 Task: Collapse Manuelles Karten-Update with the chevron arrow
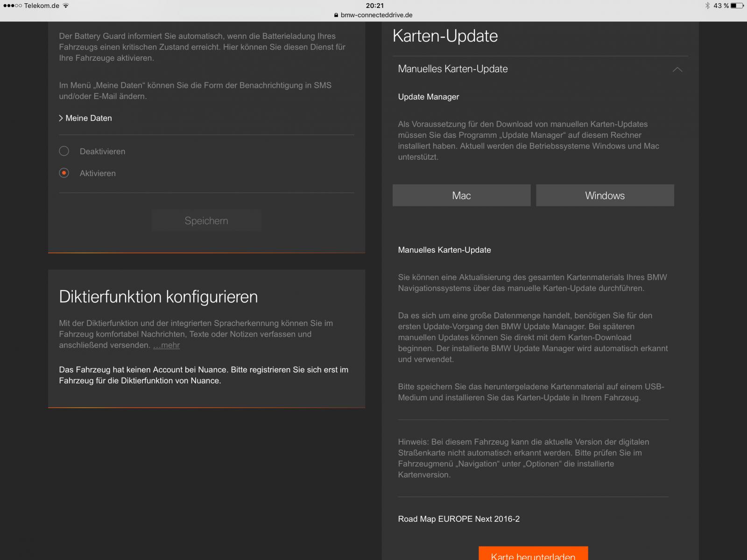coord(677,70)
